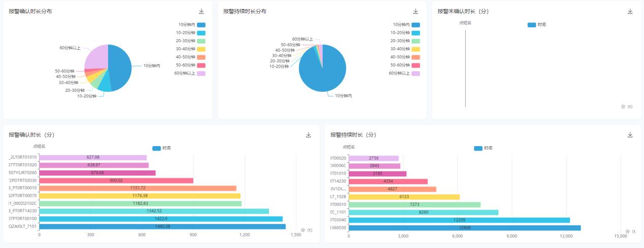Download the 报警确认时长分布 pie chart
This screenshot has height=248, width=644.
point(201,12)
